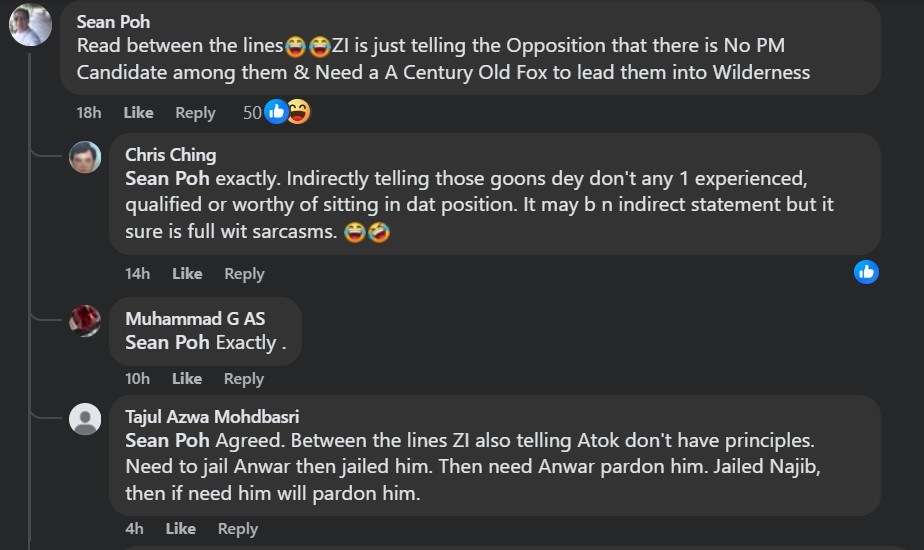Open Muhammad G AS's profile picture
Viewport: 924px width, 550px height.
point(85,321)
